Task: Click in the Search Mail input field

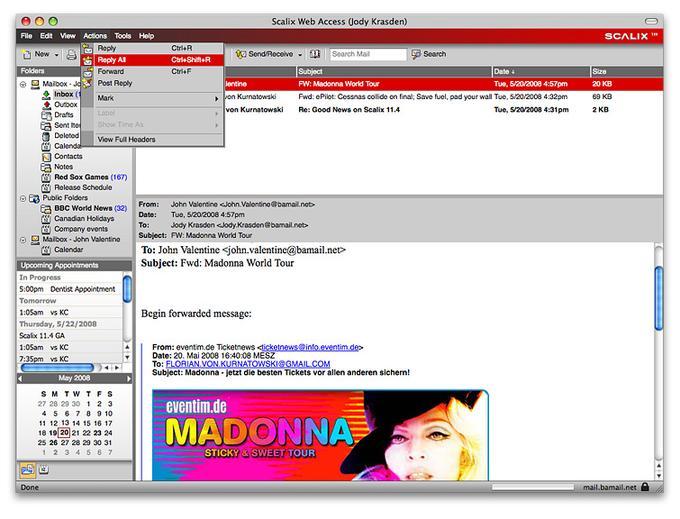Action: coord(367,54)
